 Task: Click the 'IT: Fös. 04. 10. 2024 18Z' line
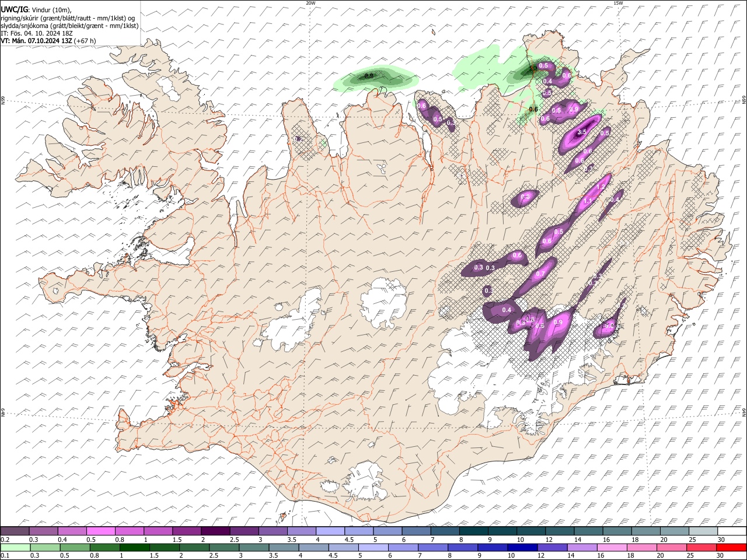point(36,33)
